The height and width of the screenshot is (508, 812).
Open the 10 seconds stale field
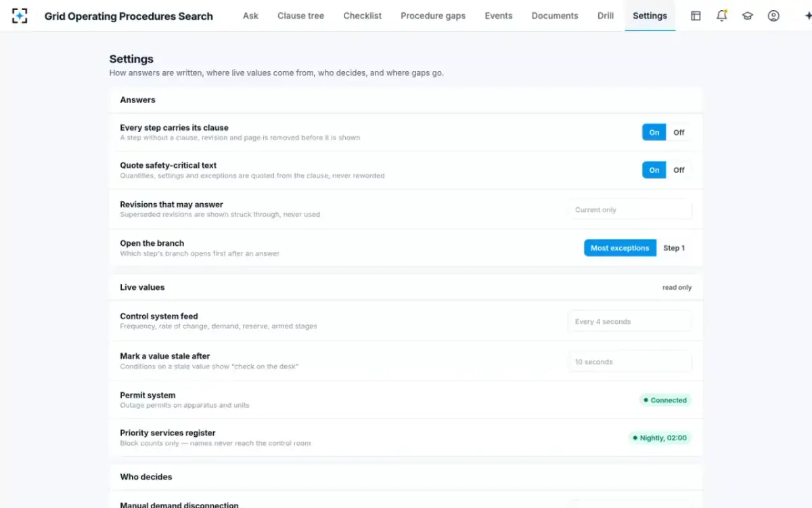tap(630, 362)
